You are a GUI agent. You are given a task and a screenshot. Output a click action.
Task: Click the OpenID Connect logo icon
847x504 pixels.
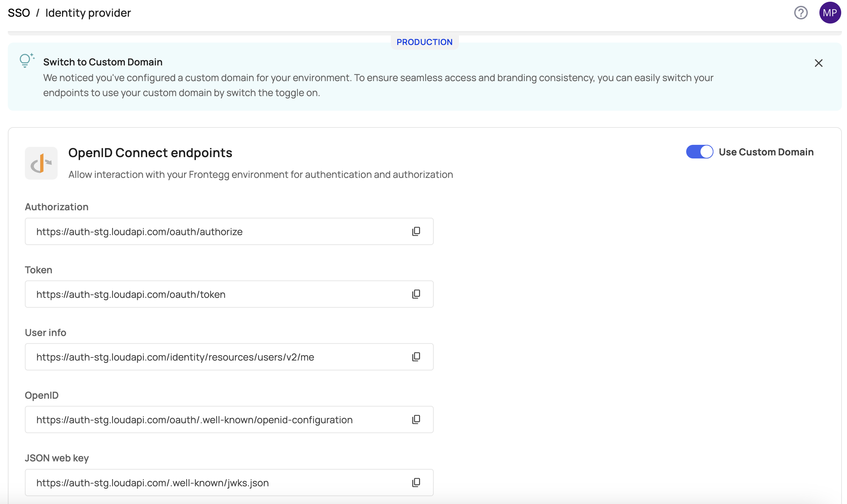tap(41, 163)
